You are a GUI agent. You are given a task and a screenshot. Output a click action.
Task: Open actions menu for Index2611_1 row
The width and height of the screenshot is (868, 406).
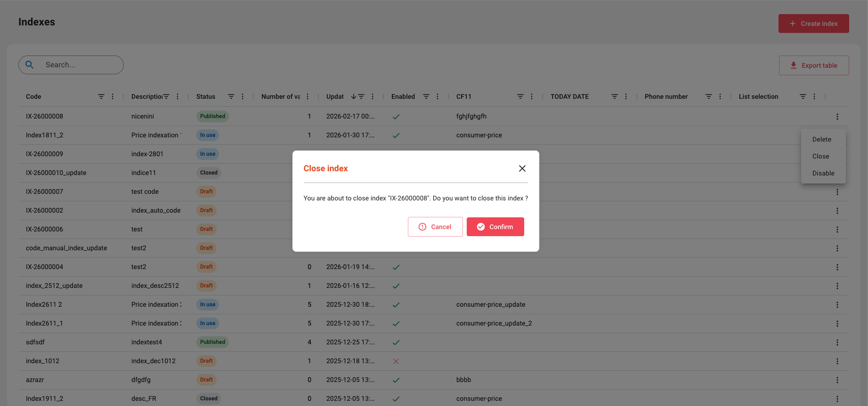pyautogui.click(x=837, y=324)
